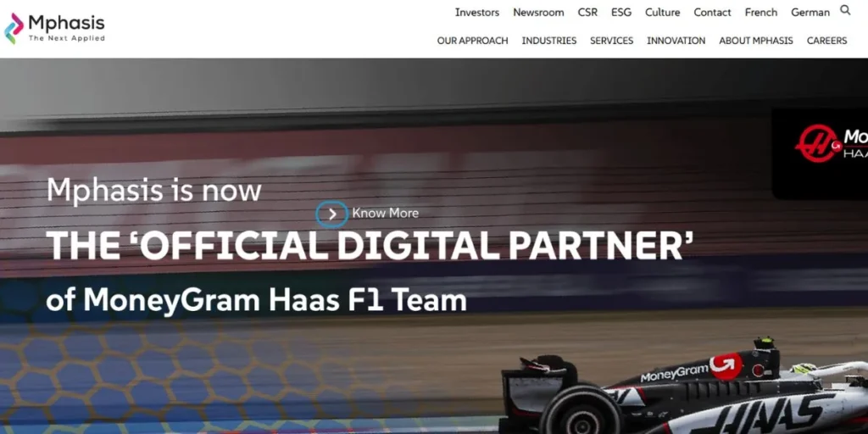Click the Mphasis logo
The height and width of the screenshot is (434, 868).
click(54, 28)
